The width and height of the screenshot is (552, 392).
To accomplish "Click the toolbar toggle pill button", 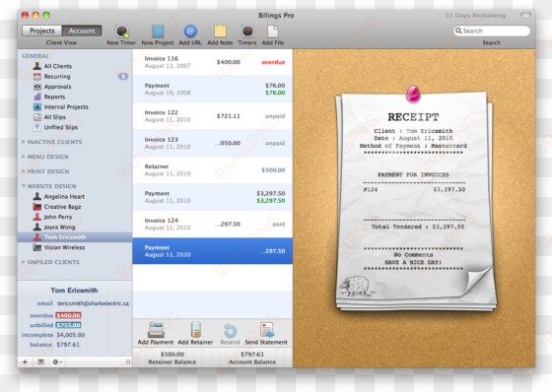I will tap(525, 15).
